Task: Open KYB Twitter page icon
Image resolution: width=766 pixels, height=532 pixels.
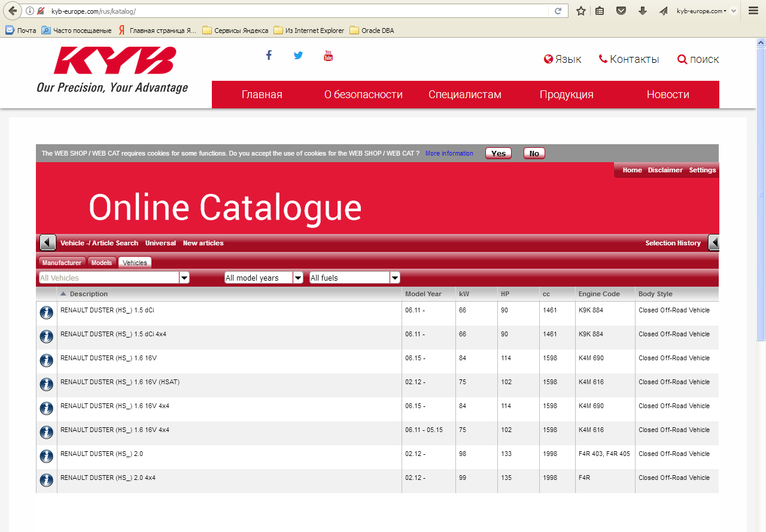Action: [298, 55]
